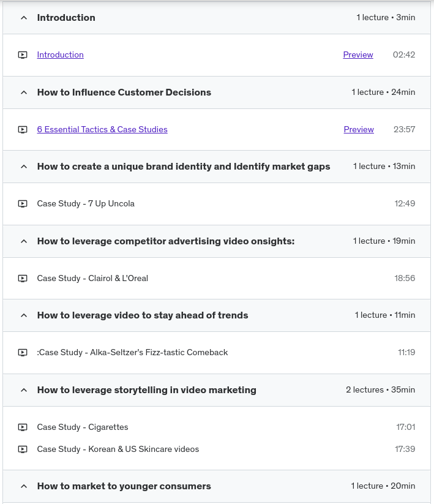This screenshot has width=434, height=504.
Task: Preview the Introduction lecture
Action: (358, 55)
